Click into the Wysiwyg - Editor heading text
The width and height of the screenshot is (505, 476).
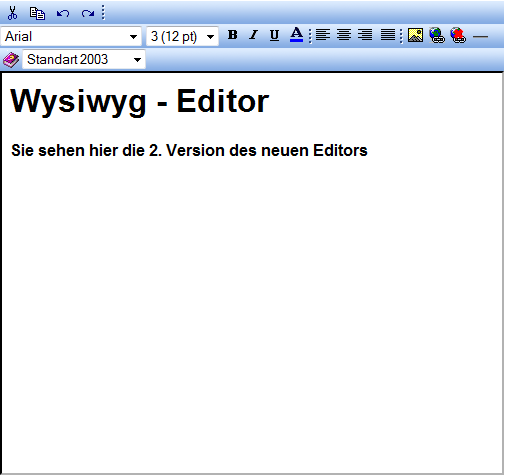tap(140, 101)
